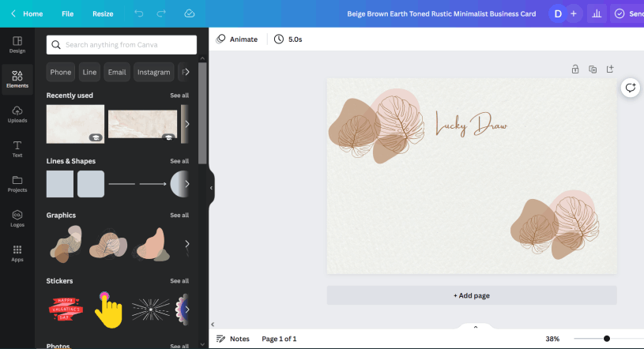Open the Projects sidebar tab

17,184
